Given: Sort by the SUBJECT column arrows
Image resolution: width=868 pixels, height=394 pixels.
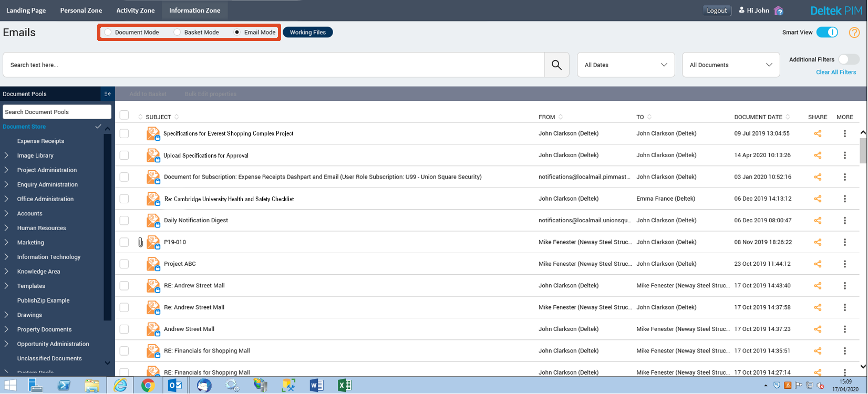Looking at the screenshot, I should point(177,117).
